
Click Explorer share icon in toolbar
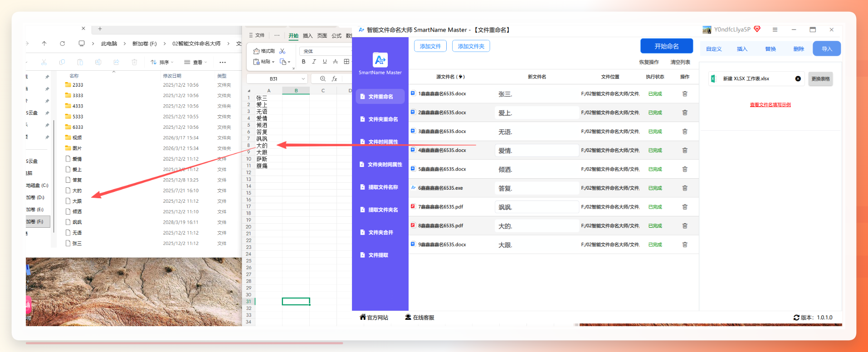click(x=116, y=62)
